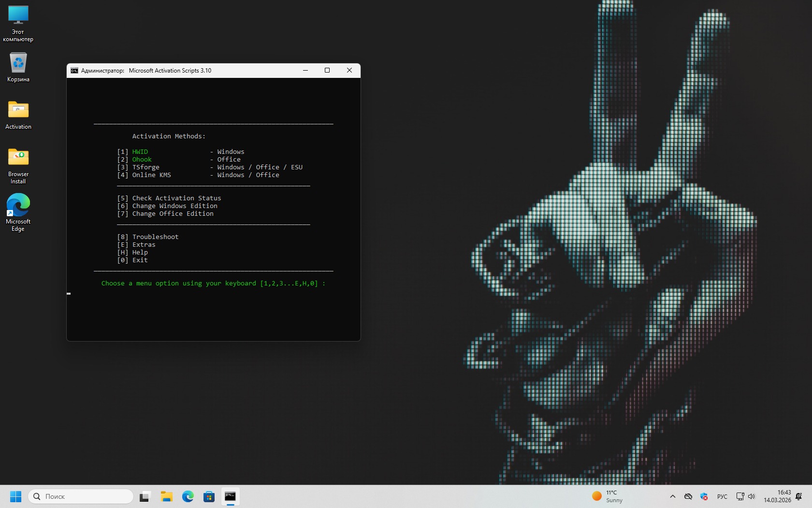Click the Task View taskbar icon
The width and height of the screenshot is (812, 508).
pos(145,496)
